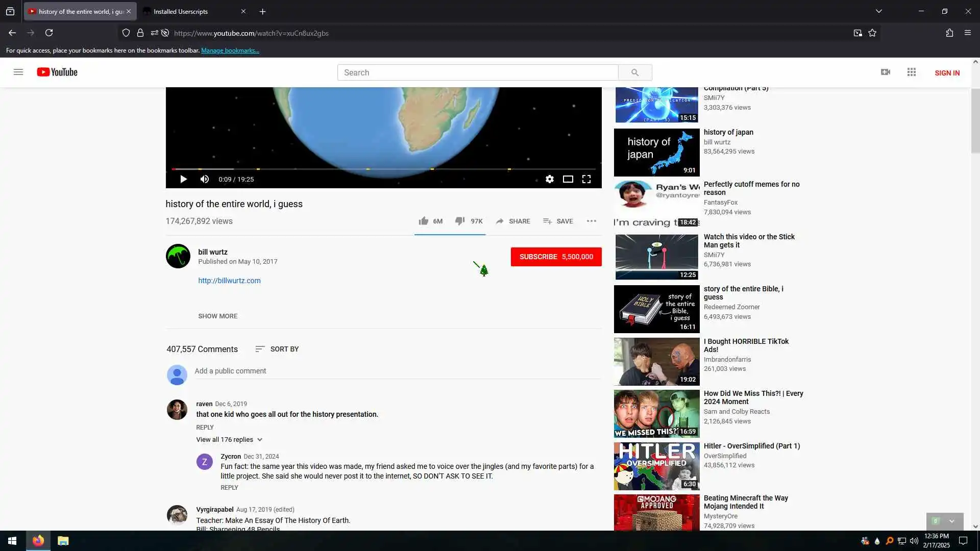This screenshot has height=551, width=980.
Task: Seek along the video progress bar
Action: [x=383, y=169]
